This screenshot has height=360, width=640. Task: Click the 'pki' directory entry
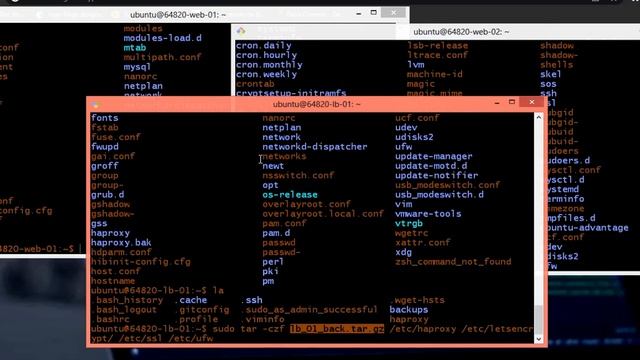pos(270,271)
